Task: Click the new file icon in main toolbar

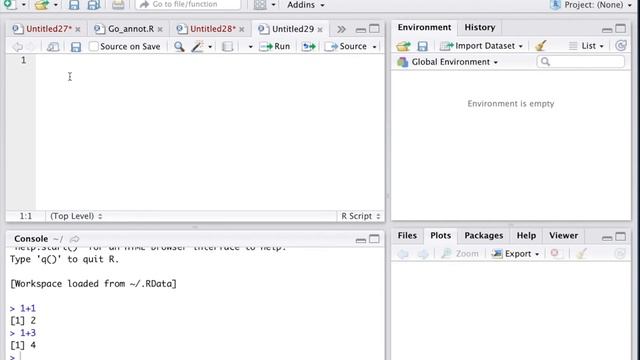Action: [10, 4]
